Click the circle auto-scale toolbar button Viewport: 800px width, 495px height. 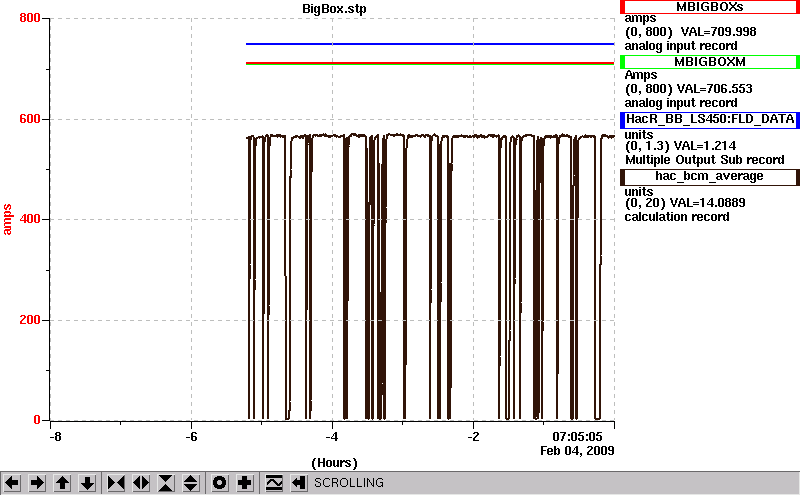220,483
